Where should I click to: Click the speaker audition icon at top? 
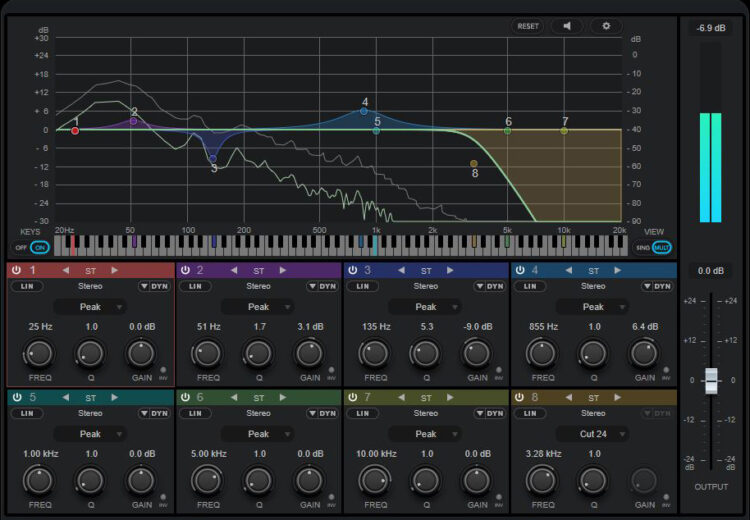pos(566,26)
